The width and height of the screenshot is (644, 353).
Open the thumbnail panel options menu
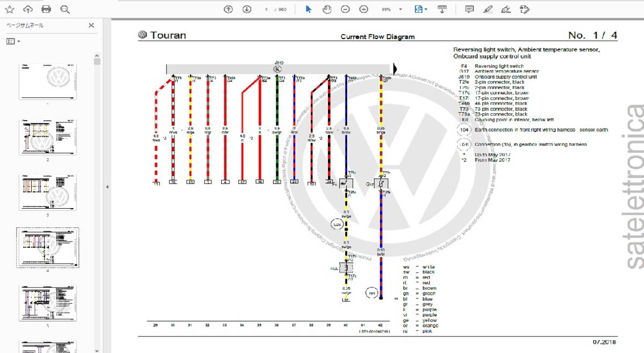[x=13, y=41]
